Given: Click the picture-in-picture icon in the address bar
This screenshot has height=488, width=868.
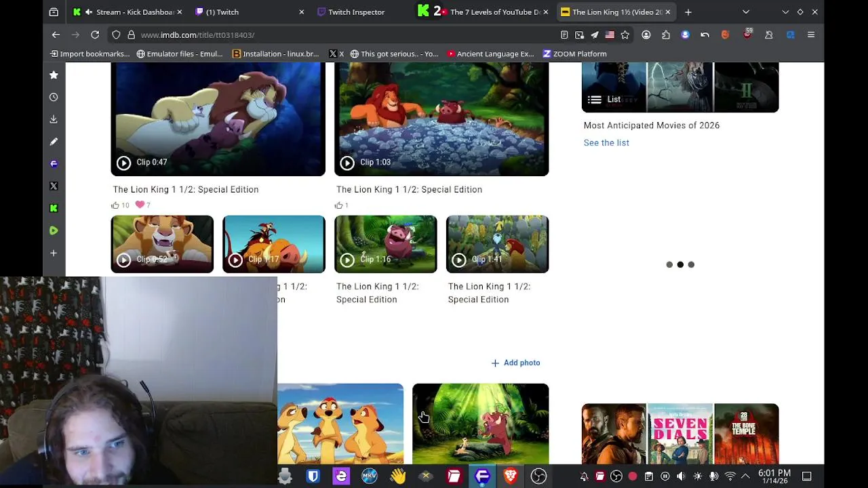Looking at the screenshot, I should click(579, 35).
